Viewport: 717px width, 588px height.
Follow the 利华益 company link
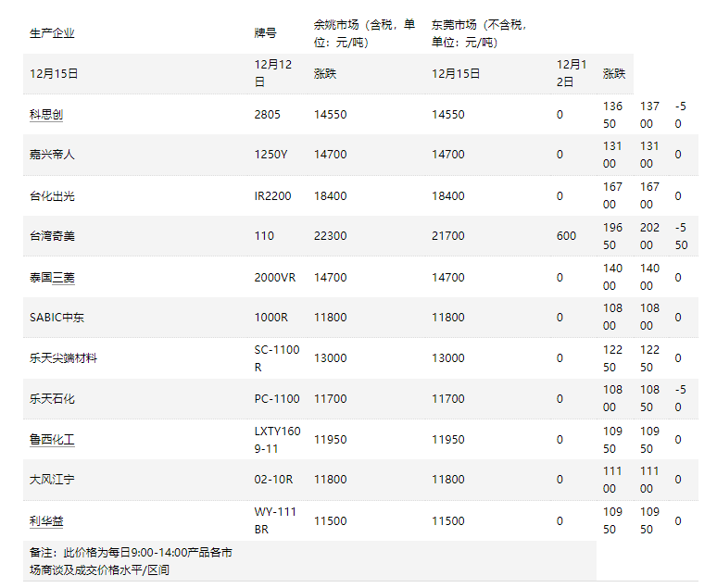tap(46, 521)
